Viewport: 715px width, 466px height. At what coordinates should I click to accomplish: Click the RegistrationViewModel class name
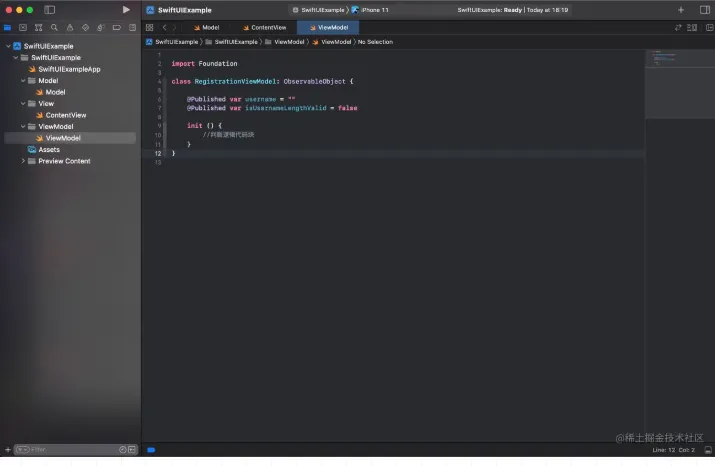tap(235, 82)
